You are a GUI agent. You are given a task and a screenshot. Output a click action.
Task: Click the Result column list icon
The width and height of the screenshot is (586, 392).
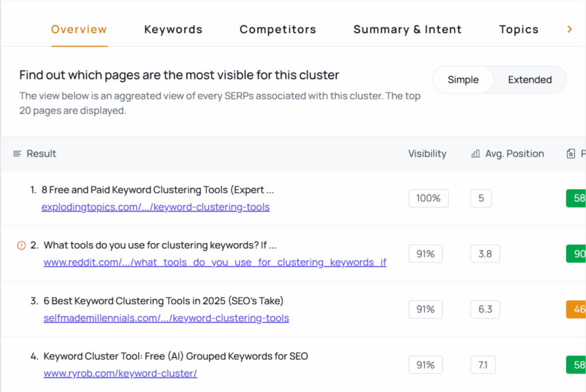click(x=17, y=153)
